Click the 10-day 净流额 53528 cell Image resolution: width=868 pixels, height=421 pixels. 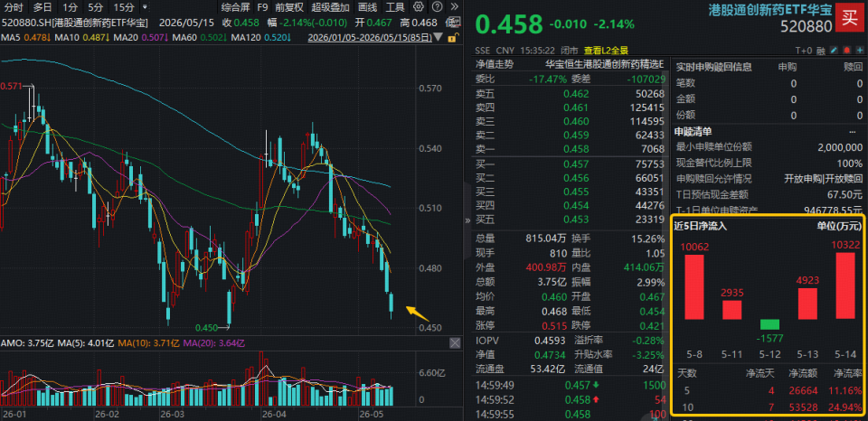coord(805,407)
